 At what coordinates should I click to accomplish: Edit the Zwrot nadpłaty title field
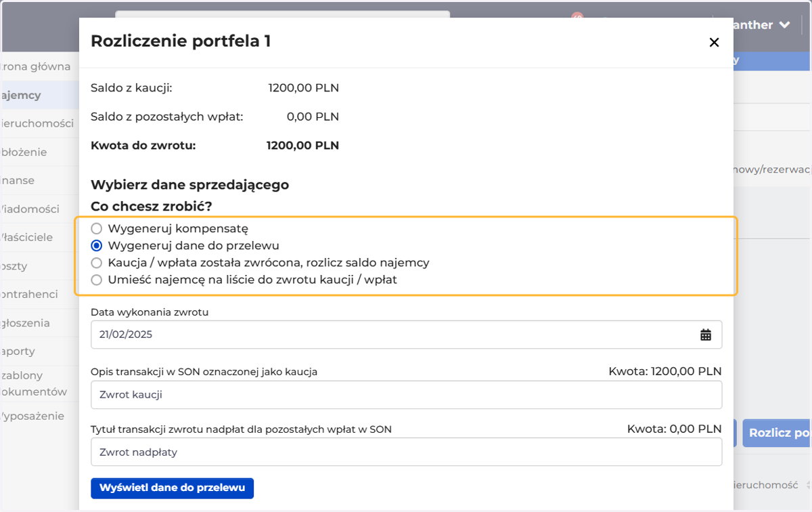tap(406, 452)
